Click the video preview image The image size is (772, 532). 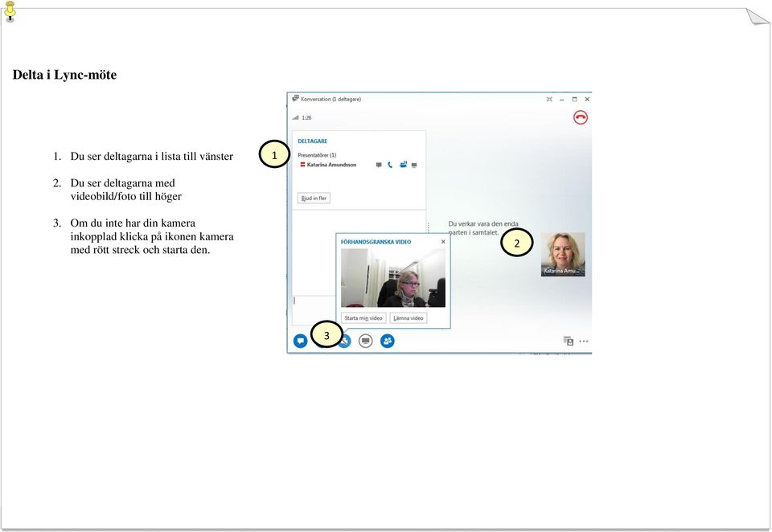click(x=393, y=277)
